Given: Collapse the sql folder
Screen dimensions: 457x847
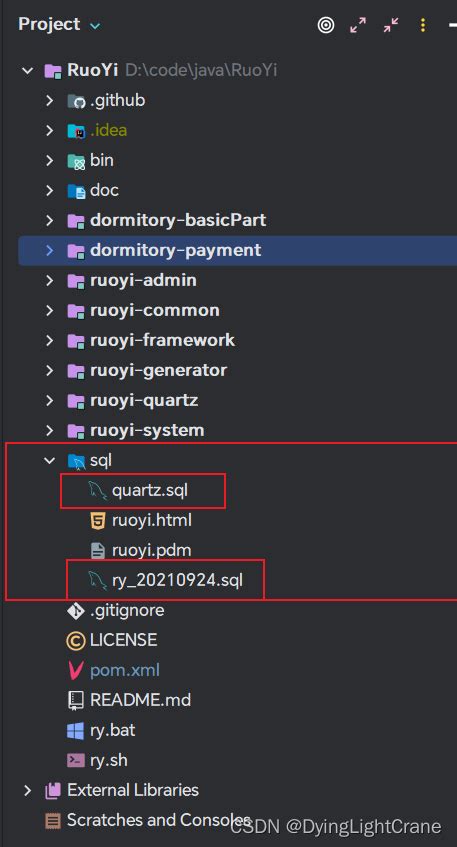Looking at the screenshot, I should [x=50, y=460].
